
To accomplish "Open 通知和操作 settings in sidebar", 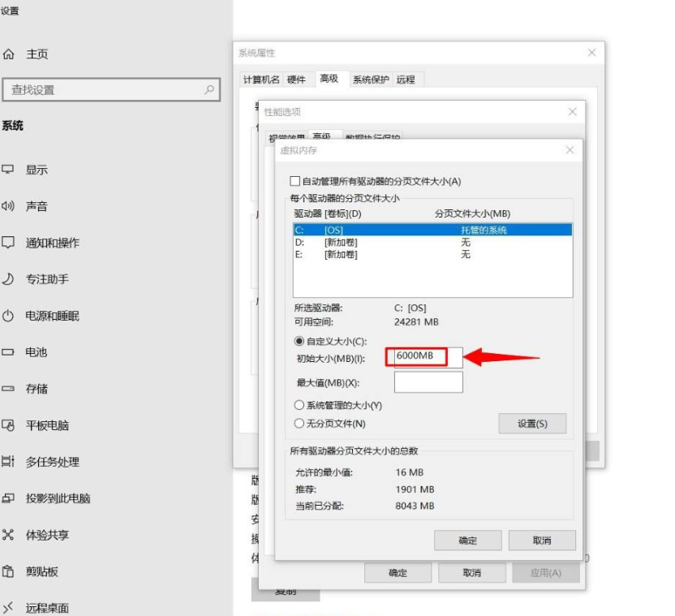I will click(53, 243).
